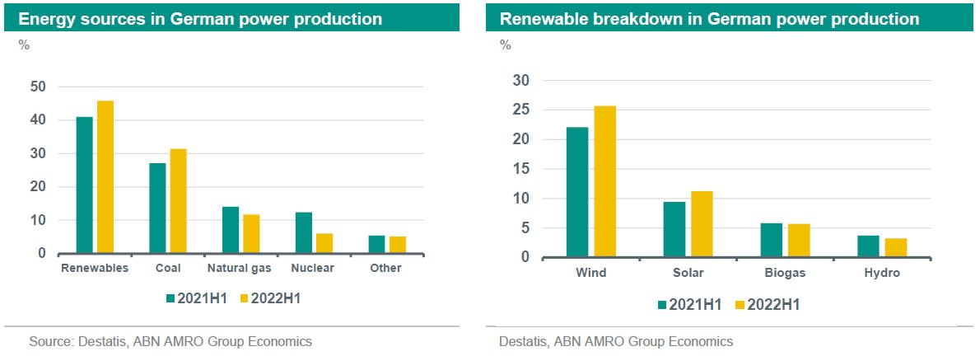Click the Renewables axis label
The height and width of the screenshot is (356, 980).
pyautogui.click(x=95, y=269)
